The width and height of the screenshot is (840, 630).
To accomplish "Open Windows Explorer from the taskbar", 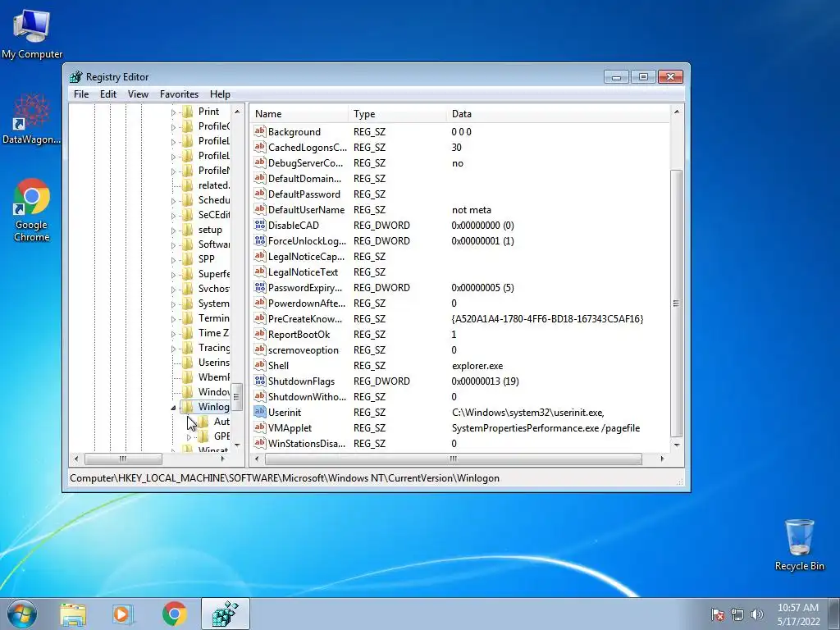I will pos(73,614).
